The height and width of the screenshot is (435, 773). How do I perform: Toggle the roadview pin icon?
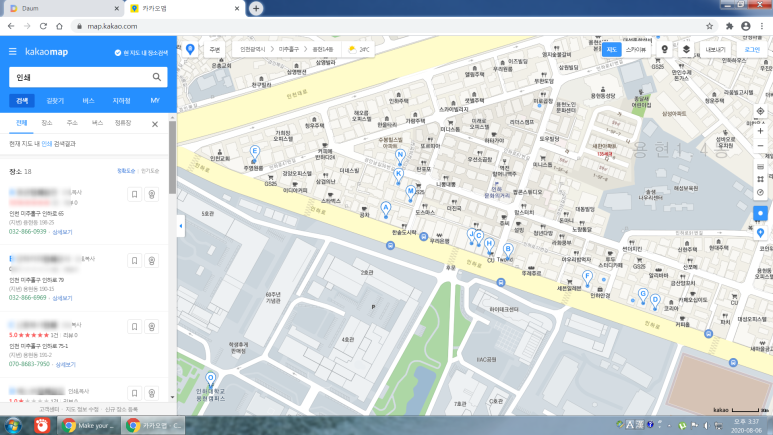coord(665,49)
